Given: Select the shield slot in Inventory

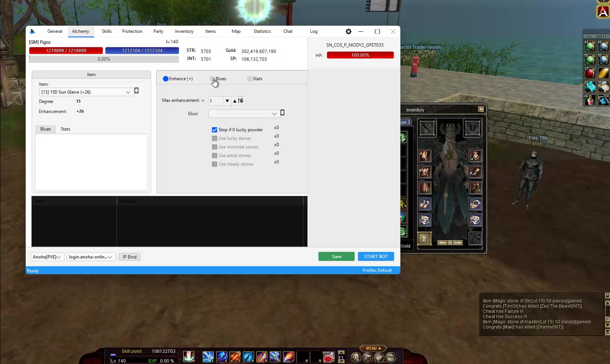Looking at the screenshot, I should coord(473,128).
